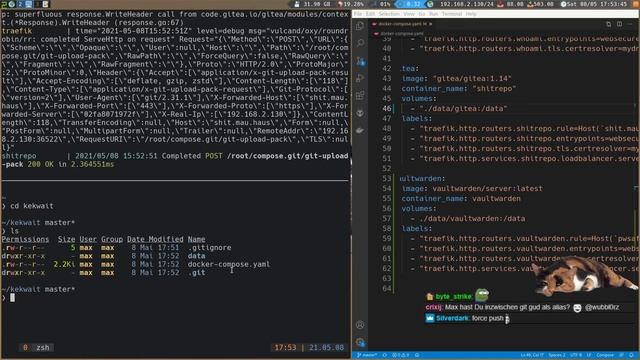This screenshot has width=640, height=360.
Task: Click the IP address 192.168.2.130/24 in top bar
Action: tap(467, 4)
